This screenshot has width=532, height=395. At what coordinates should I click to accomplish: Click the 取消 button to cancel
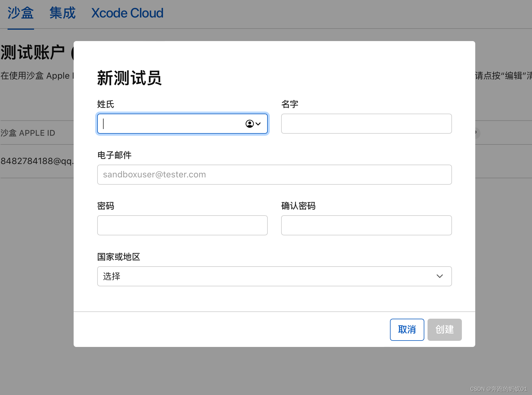[x=407, y=329]
